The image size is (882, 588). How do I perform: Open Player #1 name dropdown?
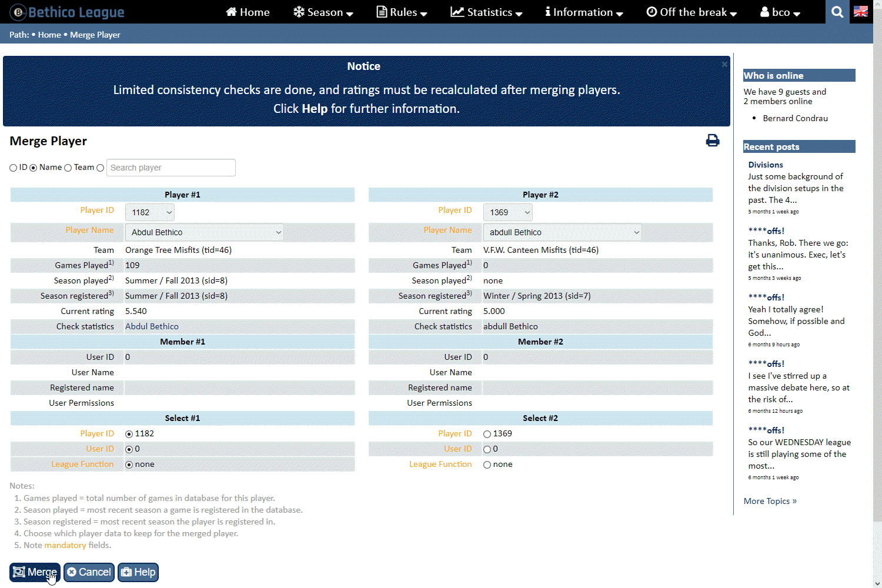coord(205,232)
